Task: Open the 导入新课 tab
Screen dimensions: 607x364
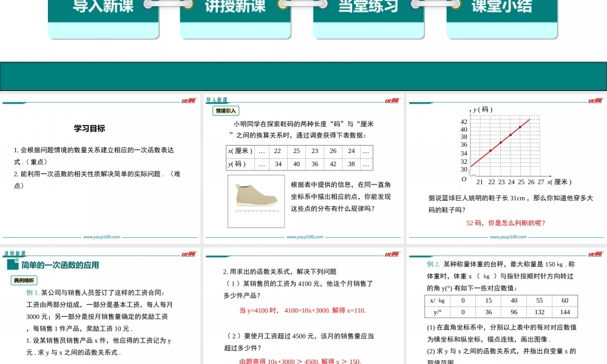Action: 103,8
